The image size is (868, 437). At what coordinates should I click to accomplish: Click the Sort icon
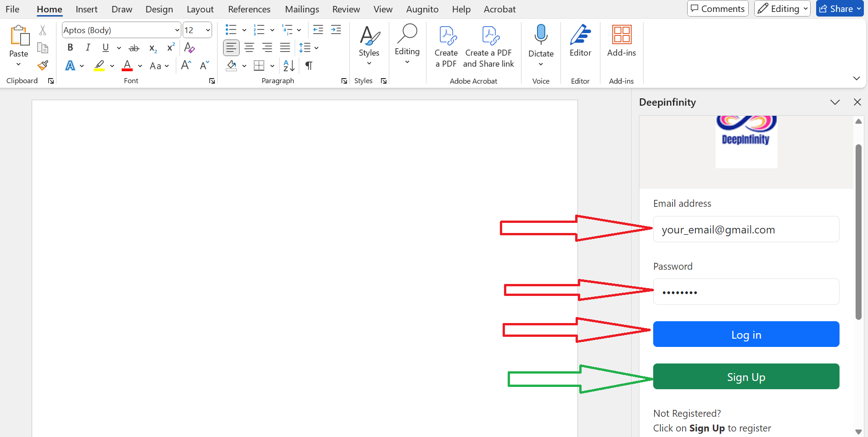click(289, 66)
